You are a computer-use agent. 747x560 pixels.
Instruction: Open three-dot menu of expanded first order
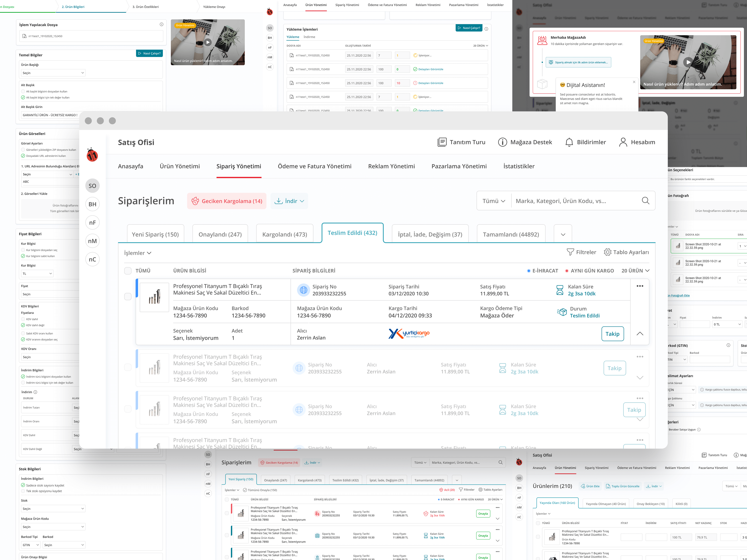pyautogui.click(x=640, y=286)
